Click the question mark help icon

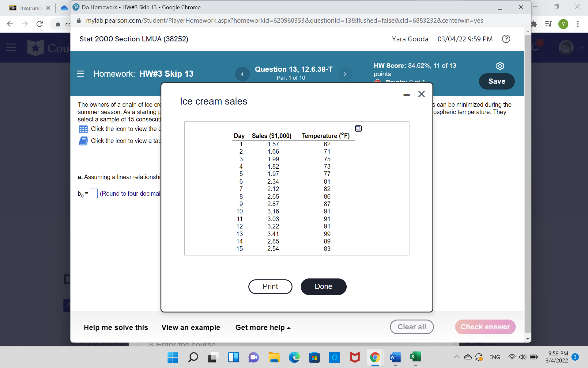[506, 39]
